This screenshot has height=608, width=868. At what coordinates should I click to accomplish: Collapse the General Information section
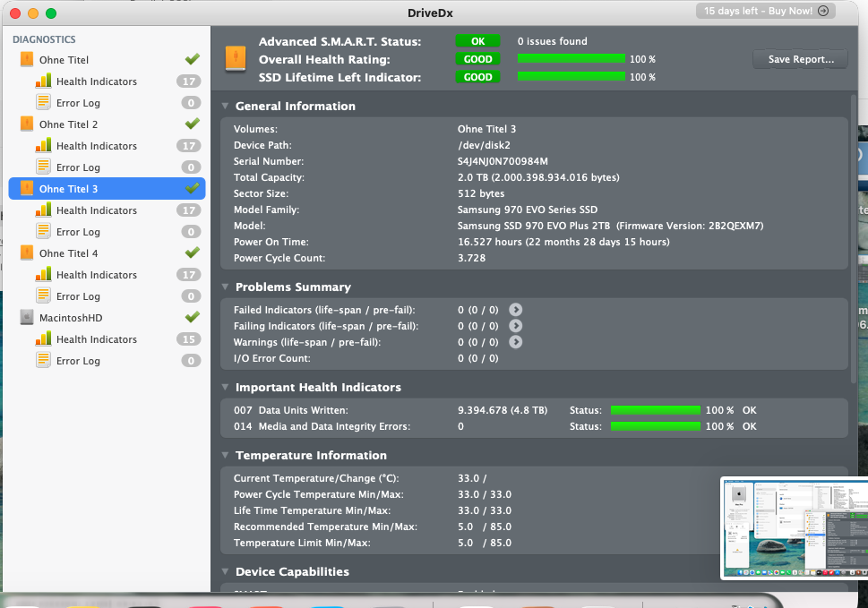(225, 107)
